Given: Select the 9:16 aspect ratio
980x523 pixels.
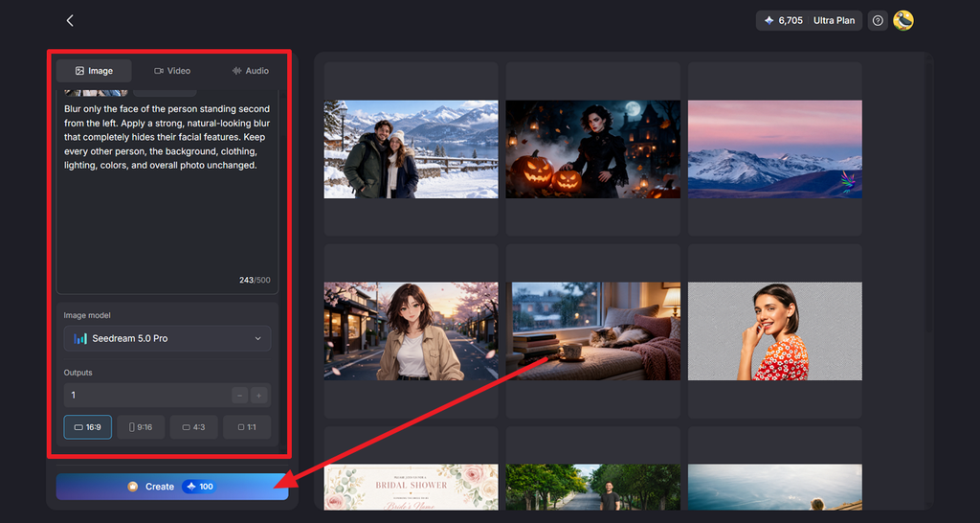Looking at the screenshot, I should pos(141,427).
